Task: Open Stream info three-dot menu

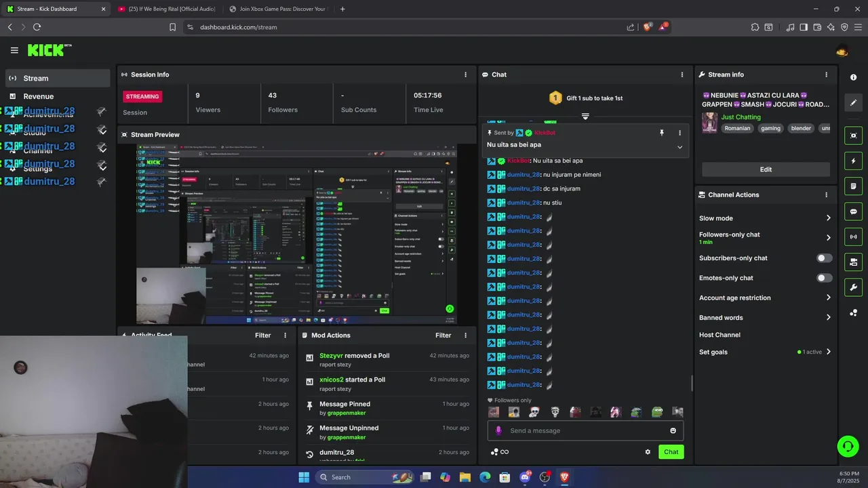Action: pyautogui.click(x=826, y=75)
